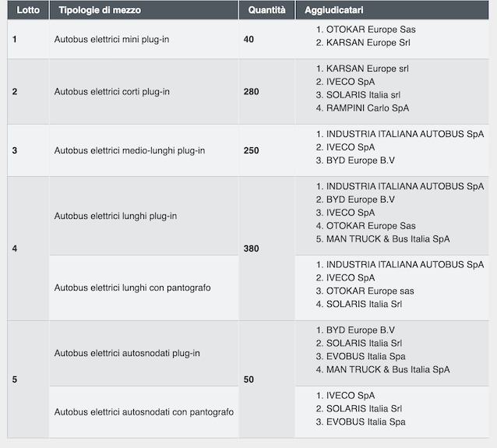497x448 pixels.
Task: Click the Tipologie di mezzo header
Action: pos(144,10)
